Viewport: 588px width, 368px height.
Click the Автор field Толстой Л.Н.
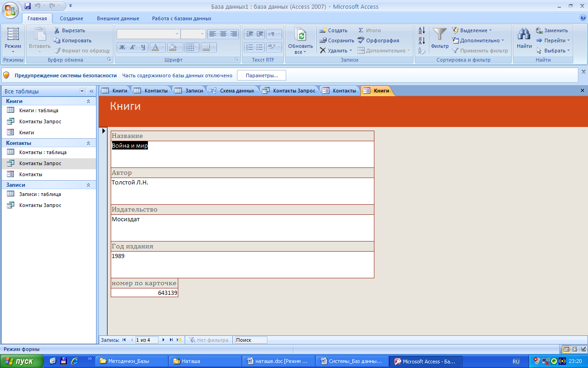point(243,191)
